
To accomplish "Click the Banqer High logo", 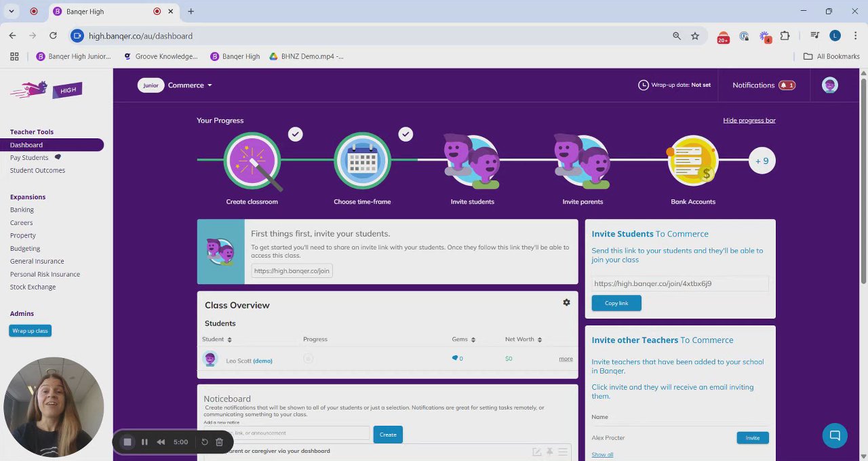I will click(x=46, y=89).
